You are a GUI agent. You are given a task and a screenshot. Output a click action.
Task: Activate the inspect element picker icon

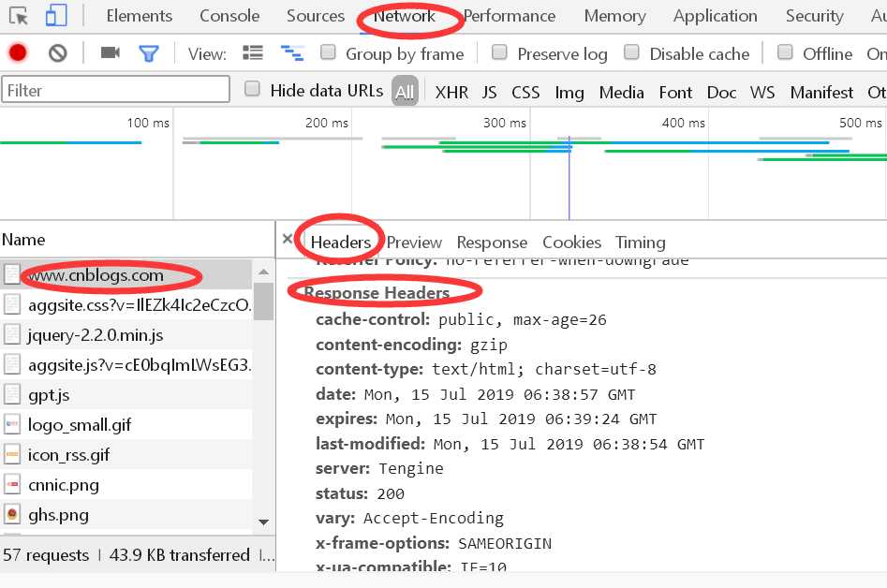19,16
